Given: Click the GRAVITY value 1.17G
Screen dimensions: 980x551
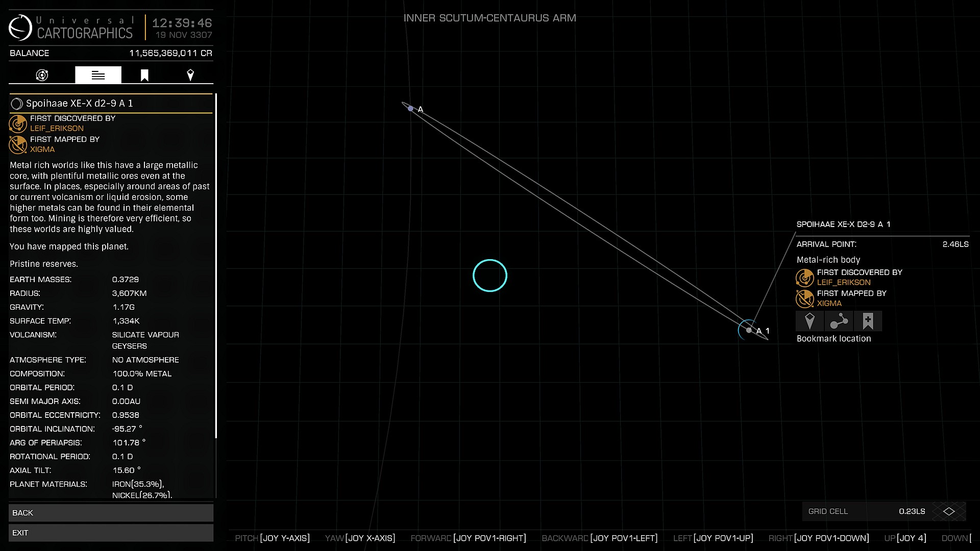Looking at the screenshot, I should tap(124, 307).
